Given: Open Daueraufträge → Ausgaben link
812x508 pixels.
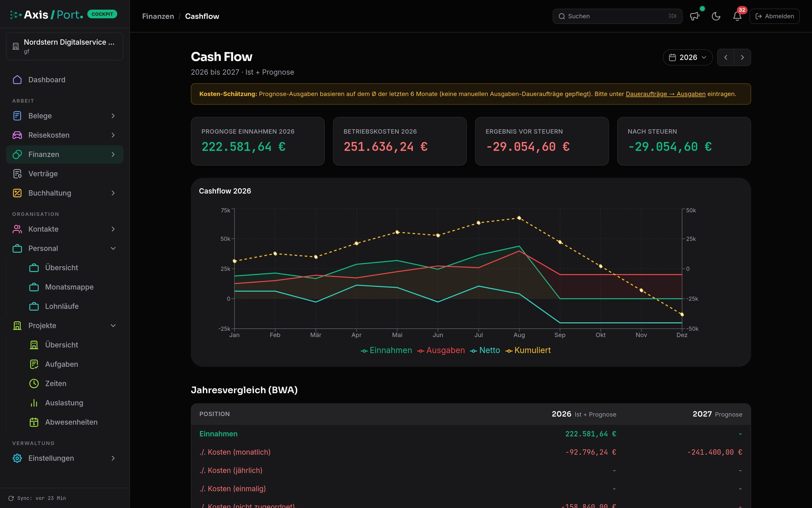Looking at the screenshot, I should (x=665, y=94).
